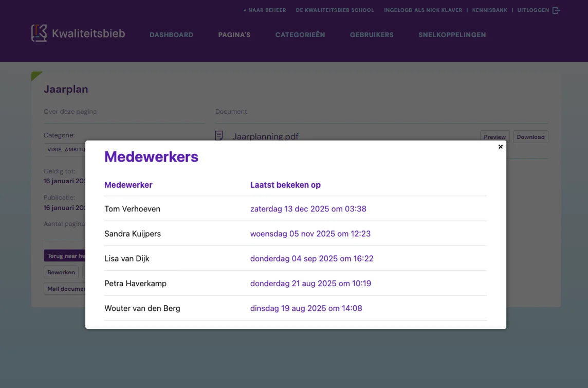Click Ingelogd als Nick Klaver
Viewport: 588px width, 388px height.
(423, 10)
